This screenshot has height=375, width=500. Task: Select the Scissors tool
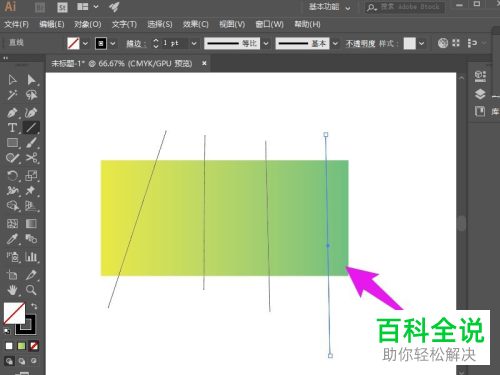[31, 158]
